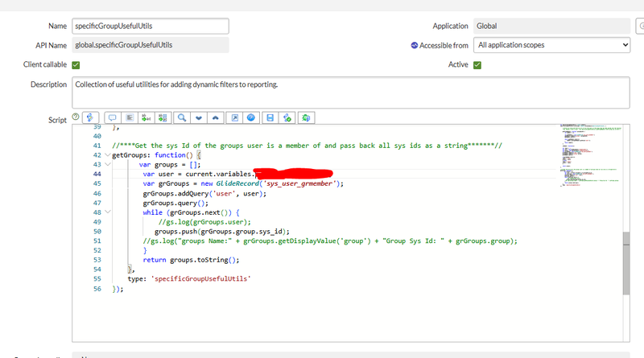Toggle the Client callable checkbox
This screenshot has width=644, height=358.
click(x=76, y=65)
